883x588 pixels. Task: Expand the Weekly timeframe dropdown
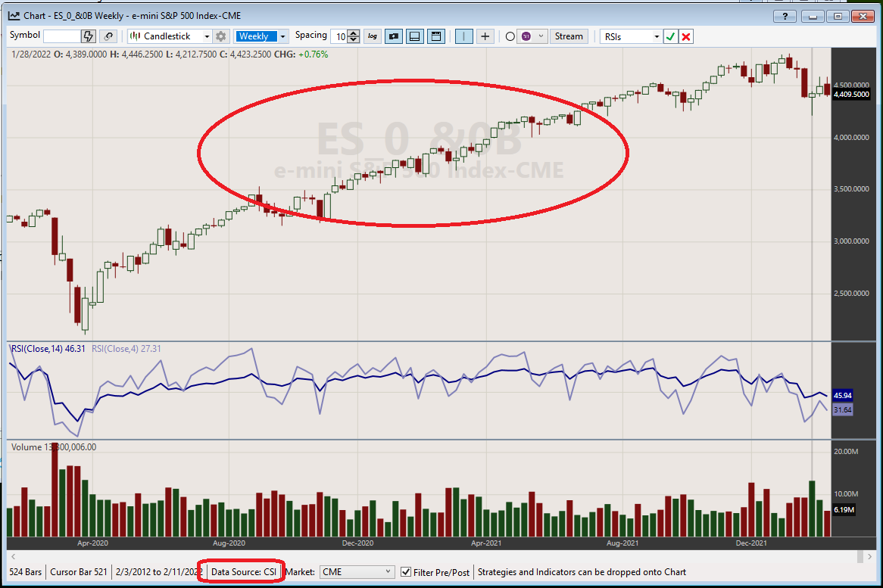point(283,36)
